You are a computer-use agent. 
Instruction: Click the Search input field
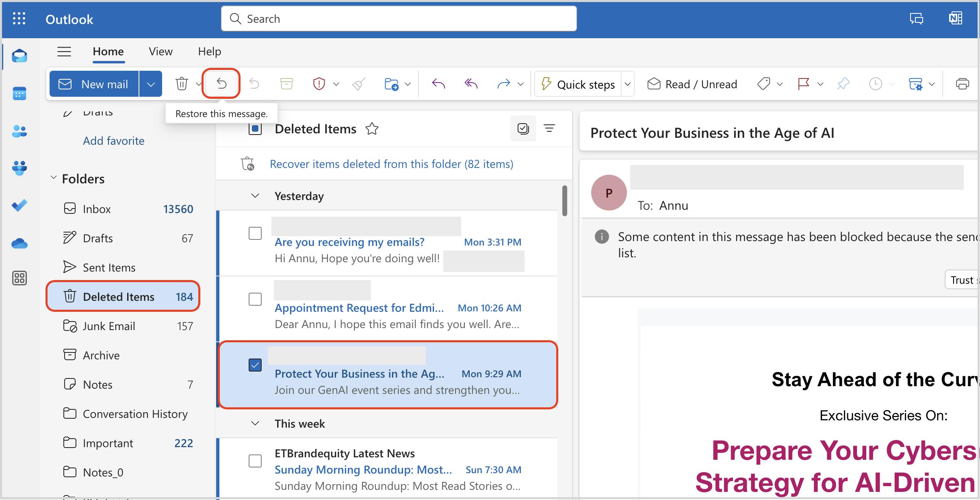[398, 18]
